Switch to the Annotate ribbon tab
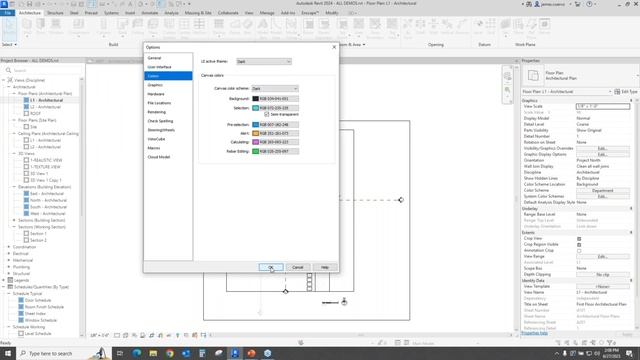This screenshot has width=640, height=360. (x=149, y=13)
